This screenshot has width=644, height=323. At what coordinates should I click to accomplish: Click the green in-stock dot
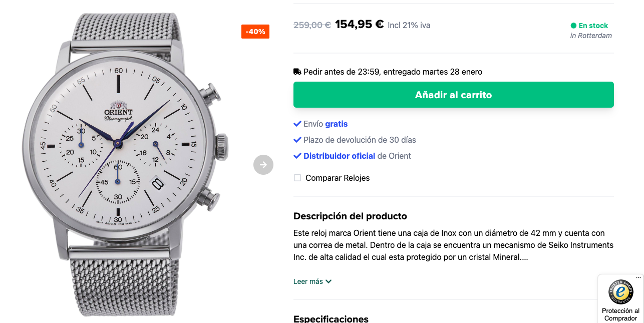573,26
